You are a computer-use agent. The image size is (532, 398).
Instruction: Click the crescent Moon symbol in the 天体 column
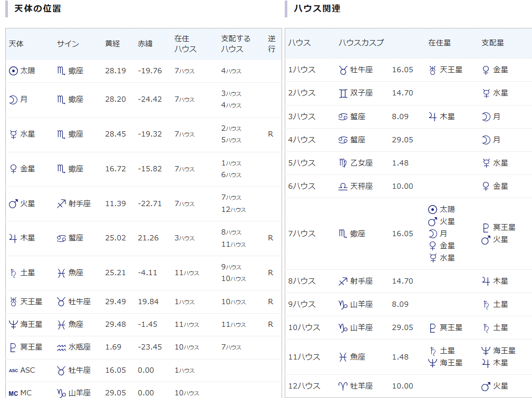pos(13,99)
